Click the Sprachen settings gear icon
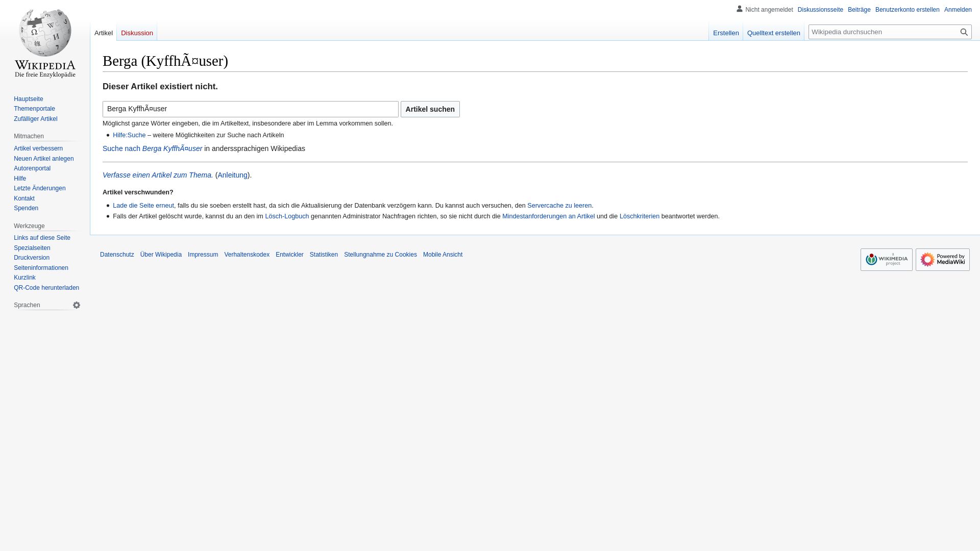 click(x=76, y=305)
